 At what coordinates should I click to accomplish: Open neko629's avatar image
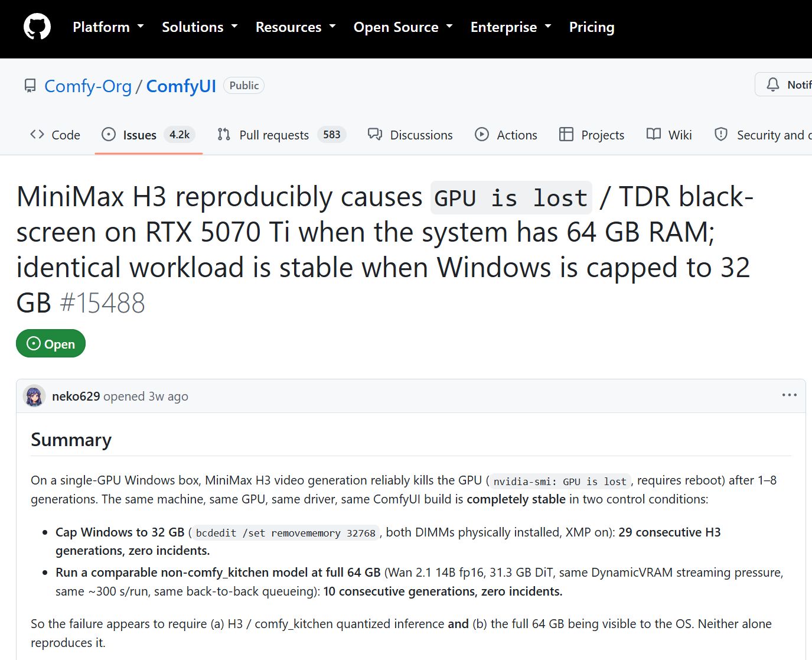(x=34, y=396)
